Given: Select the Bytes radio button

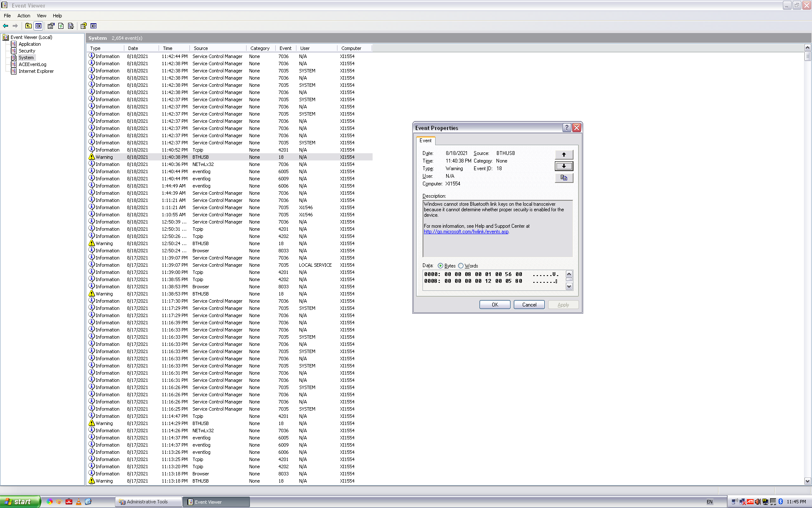Looking at the screenshot, I should tap(440, 266).
